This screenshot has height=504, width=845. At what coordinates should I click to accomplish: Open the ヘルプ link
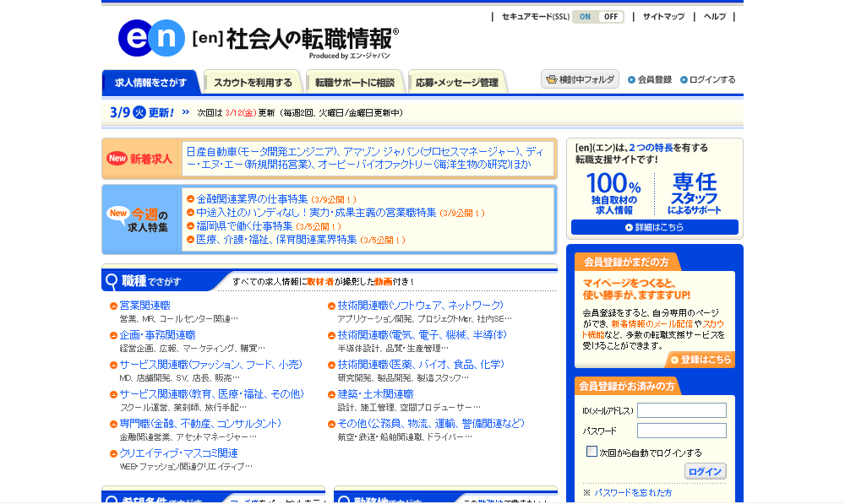click(x=715, y=17)
